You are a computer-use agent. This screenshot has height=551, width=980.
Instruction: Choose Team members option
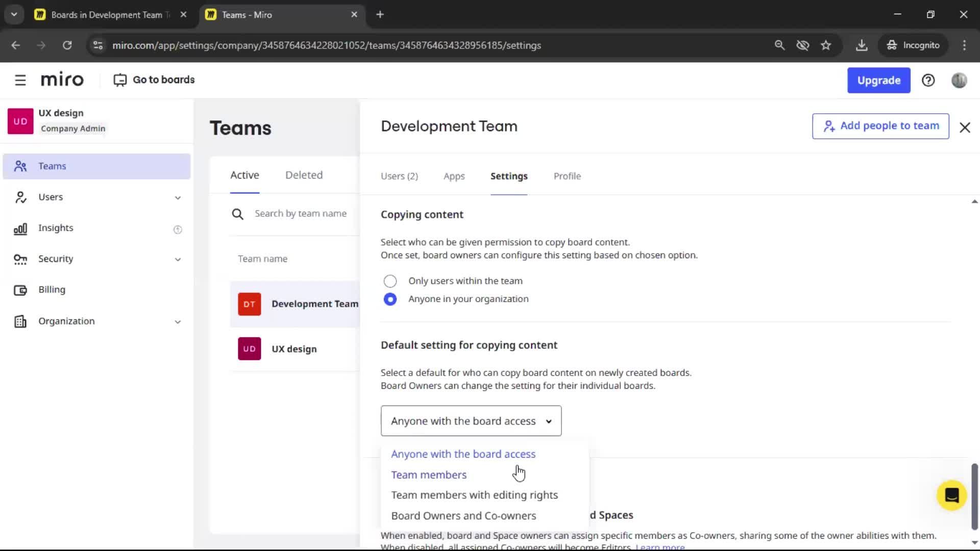[x=429, y=475]
